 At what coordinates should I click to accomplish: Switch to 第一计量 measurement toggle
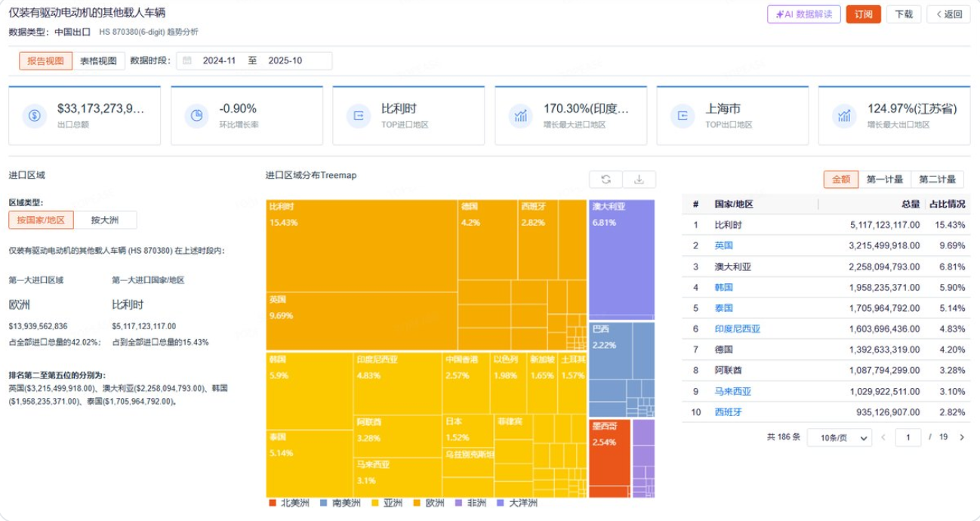coord(885,180)
